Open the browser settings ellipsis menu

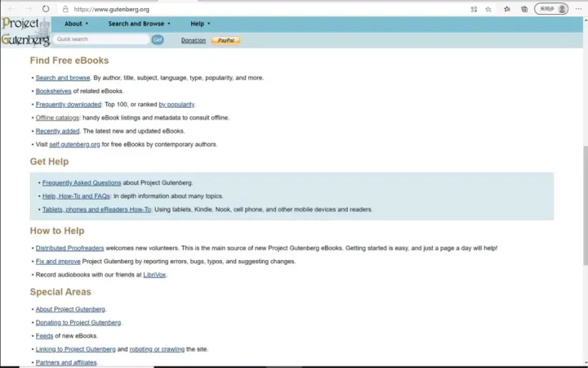(x=579, y=9)
